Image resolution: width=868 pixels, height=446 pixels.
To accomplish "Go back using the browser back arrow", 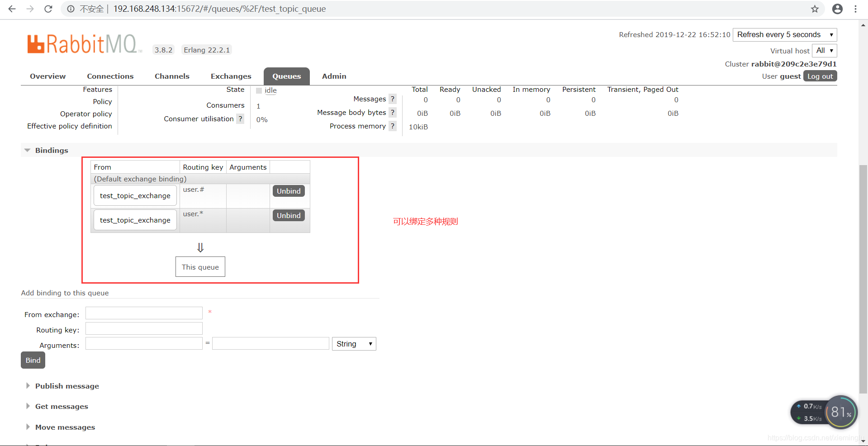I will pos(12,9).
